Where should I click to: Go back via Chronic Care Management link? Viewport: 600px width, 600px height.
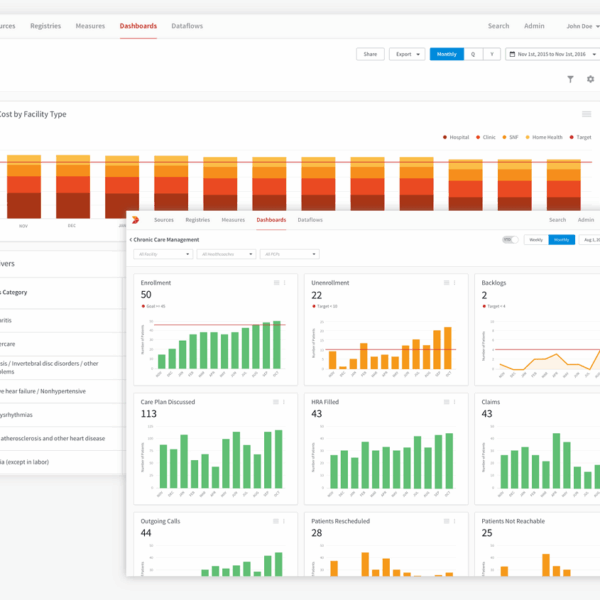click(x=165, y=240)
